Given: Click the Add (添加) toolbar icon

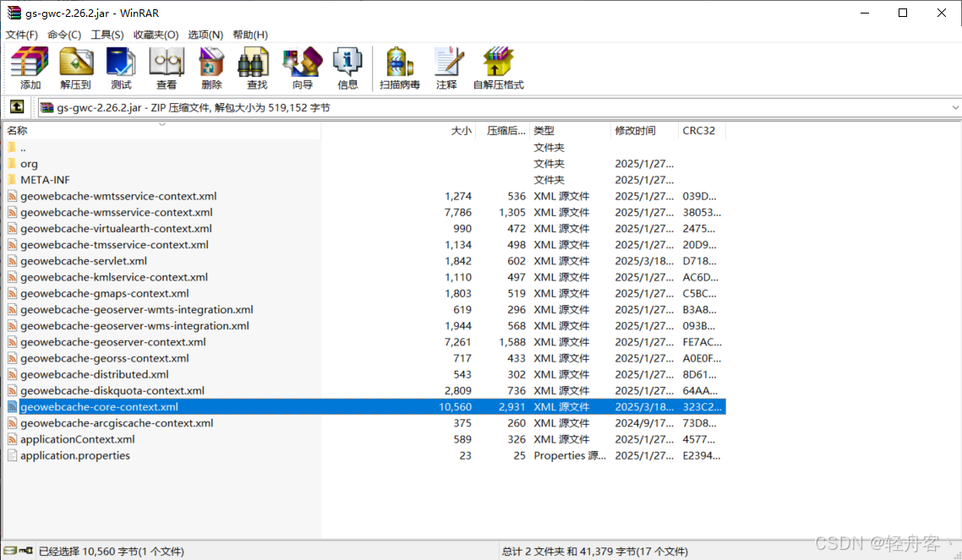Looking at the screenshot, I should [x=30, y=68].
